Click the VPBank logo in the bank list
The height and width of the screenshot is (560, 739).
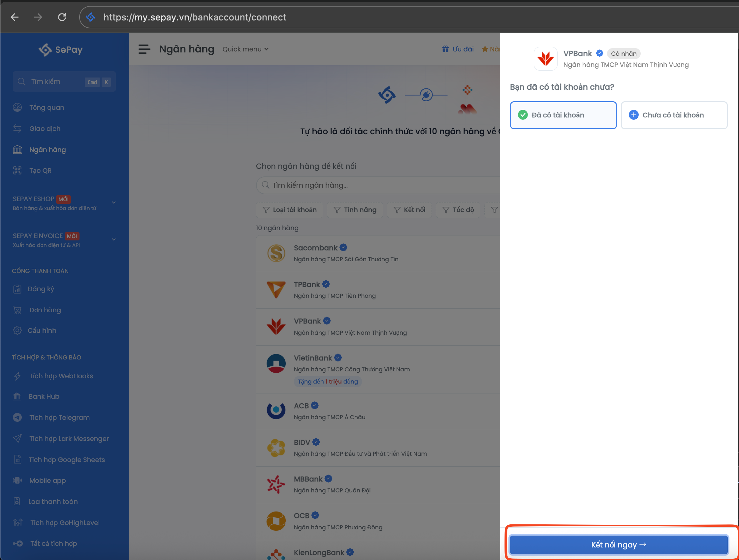(276, 326)
